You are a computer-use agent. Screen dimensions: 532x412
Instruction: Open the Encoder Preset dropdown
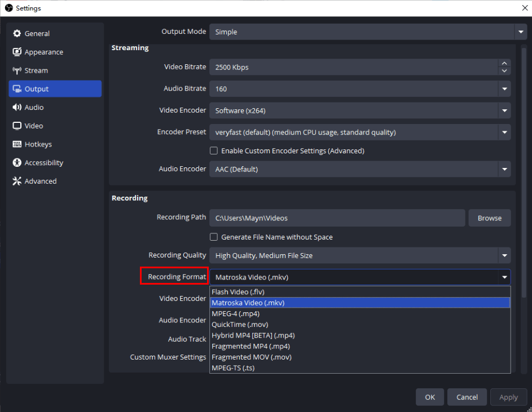coord(504,133)
